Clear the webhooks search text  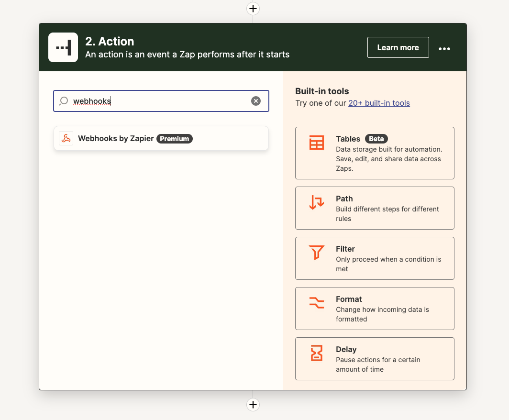(256, 101)
